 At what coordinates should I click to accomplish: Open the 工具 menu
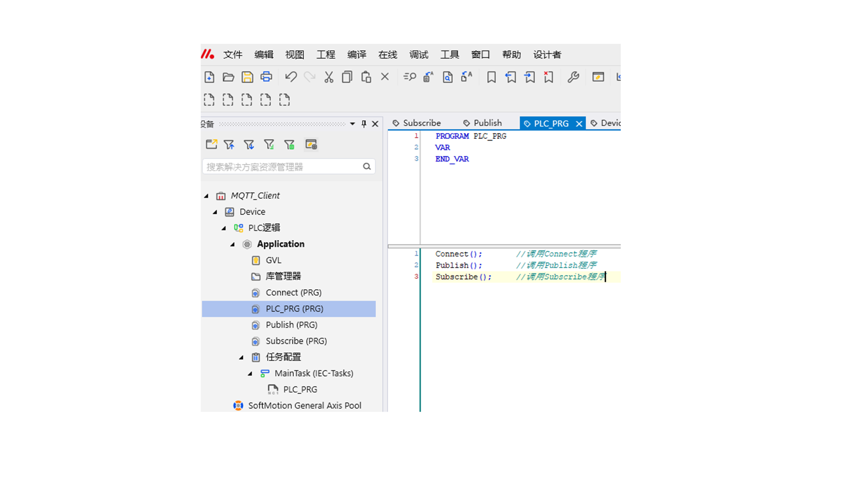click(450, 55)
